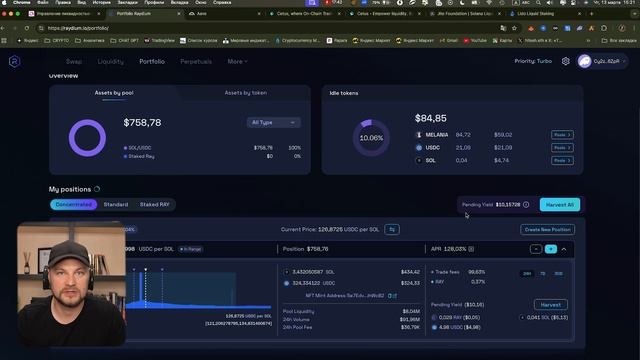The image size is (640, 360).
Task: Click the YouTube bookmark icon
Action: 466,40
